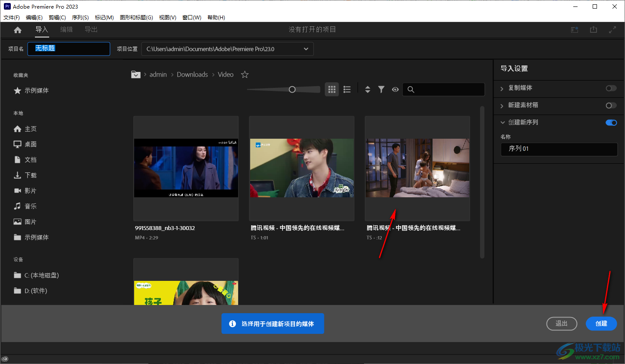Open the 标记(M) menu
Screen dimensions: 625x364
[104, 18]
